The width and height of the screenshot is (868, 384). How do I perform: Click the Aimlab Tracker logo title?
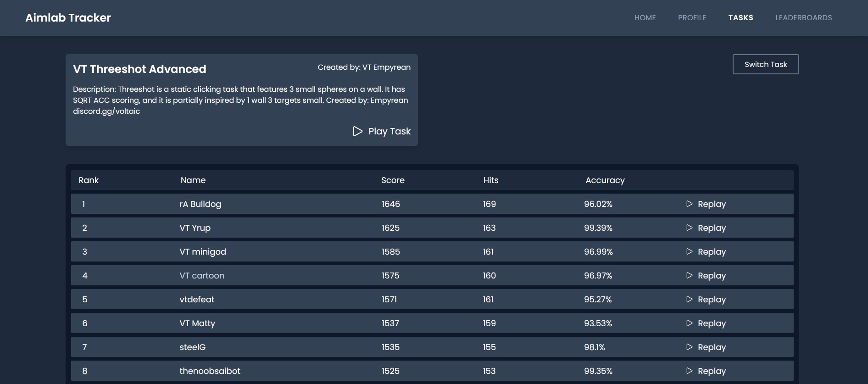[x=68, y=17]
